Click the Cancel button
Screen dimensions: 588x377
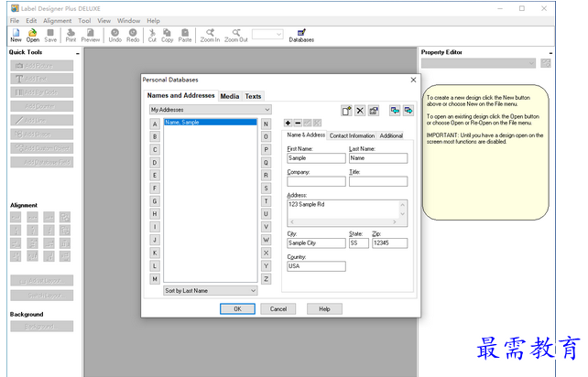278,308
